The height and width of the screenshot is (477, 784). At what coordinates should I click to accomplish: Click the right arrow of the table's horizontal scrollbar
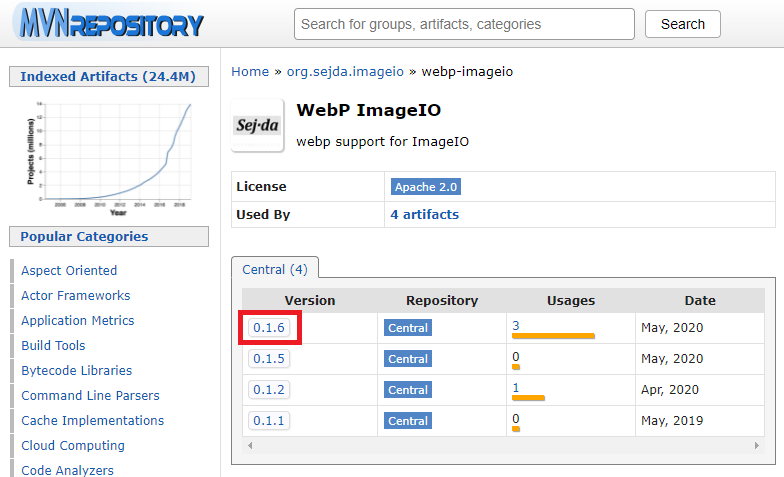coord(756,445)
